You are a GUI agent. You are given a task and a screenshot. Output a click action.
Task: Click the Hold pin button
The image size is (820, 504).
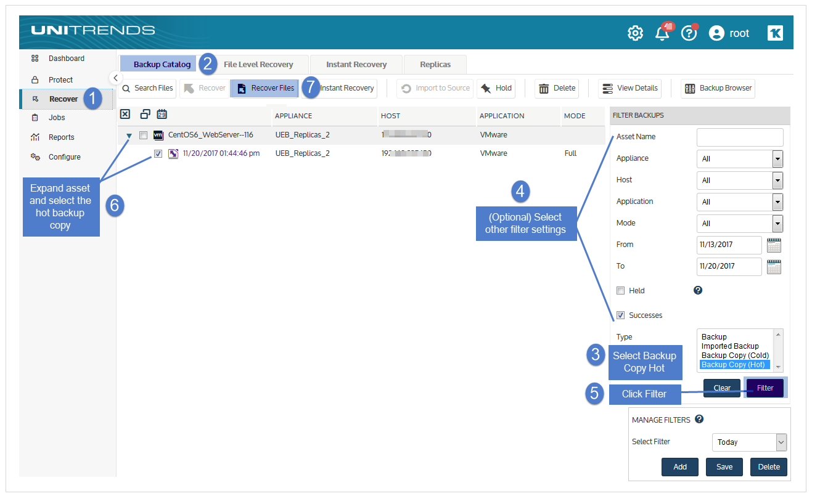[496, 88]
